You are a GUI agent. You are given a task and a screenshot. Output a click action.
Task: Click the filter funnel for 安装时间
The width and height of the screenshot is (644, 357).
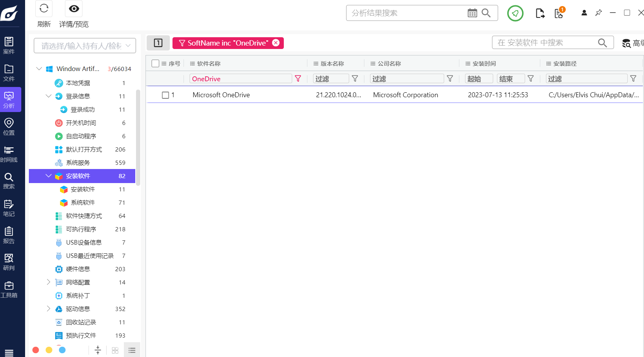click(x=531, y=79)
